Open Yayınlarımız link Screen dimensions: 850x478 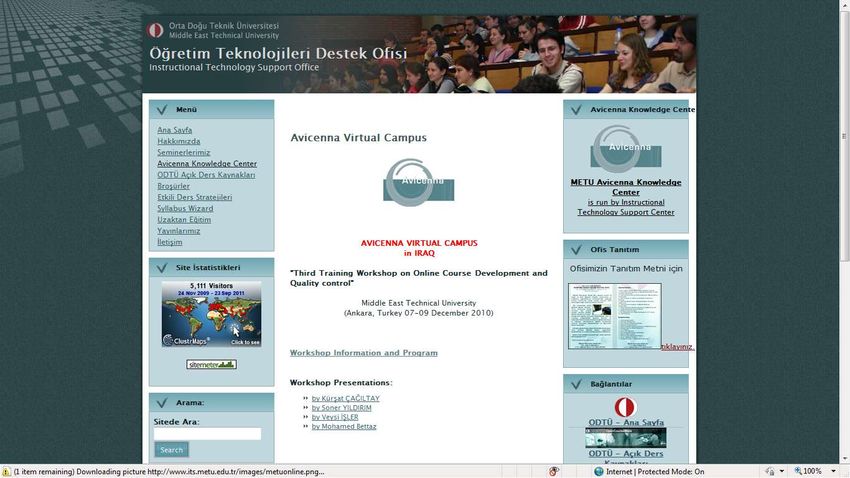click(179, 231)
